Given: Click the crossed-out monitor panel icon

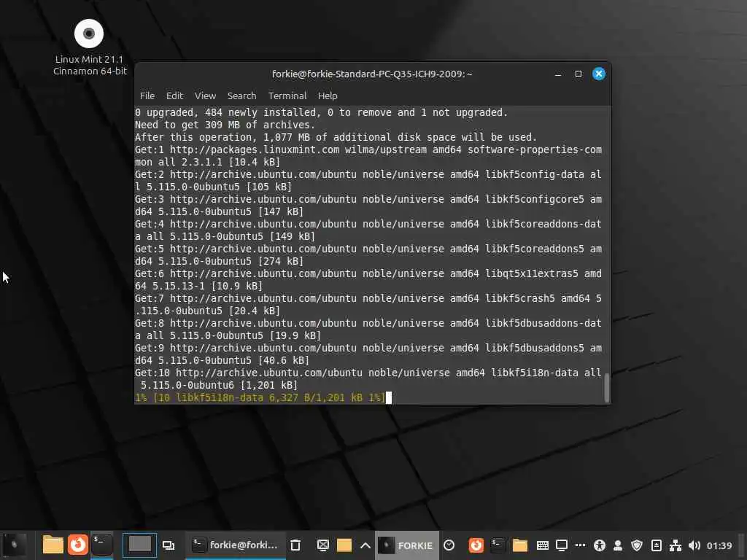Looking at the screenshot, I should pyautogui.click(x=323, y=545).
